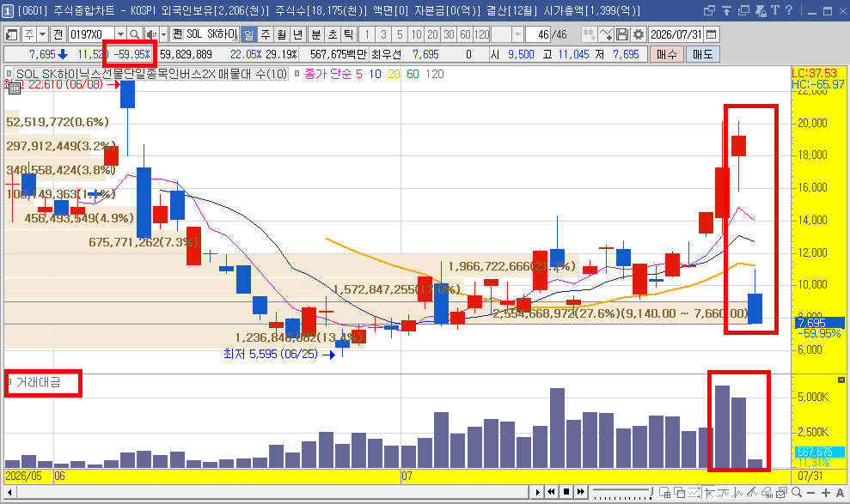Click the chart magnifier zoom icon
Screen dimensions: 850x504
797,492
